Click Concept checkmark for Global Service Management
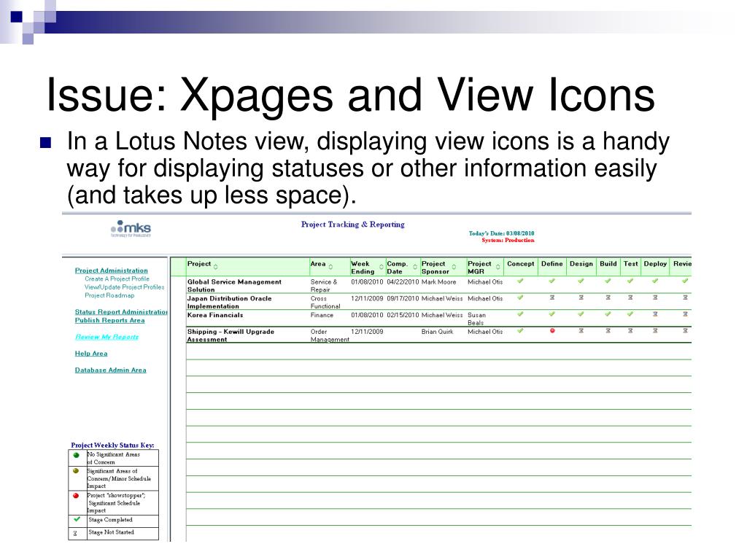Image resolution: width=747 pixels, height=560 pixels. 520,281
